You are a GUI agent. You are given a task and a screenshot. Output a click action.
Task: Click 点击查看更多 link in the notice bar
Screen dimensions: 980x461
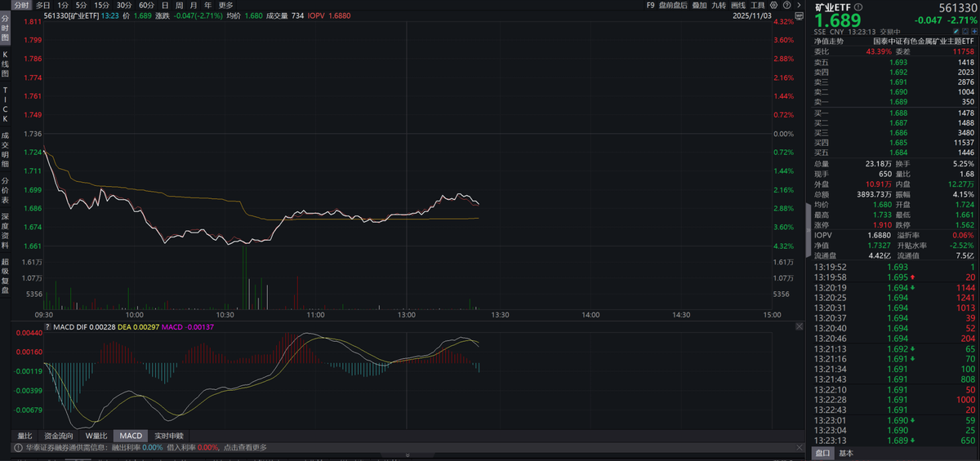244,448
